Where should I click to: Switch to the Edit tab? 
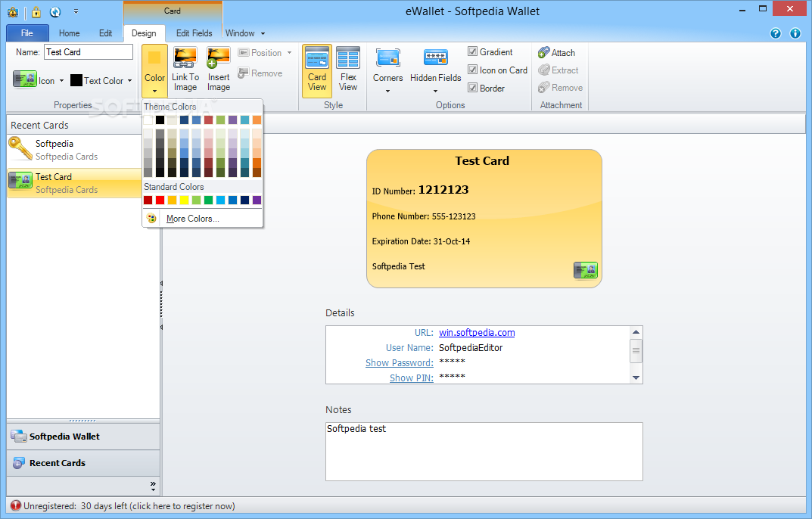coord(106,33)
